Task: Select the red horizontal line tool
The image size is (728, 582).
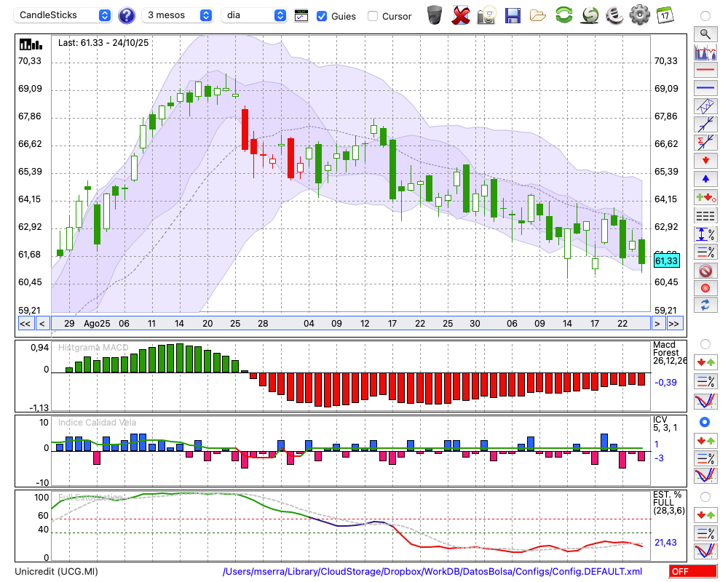Action: 705,70
